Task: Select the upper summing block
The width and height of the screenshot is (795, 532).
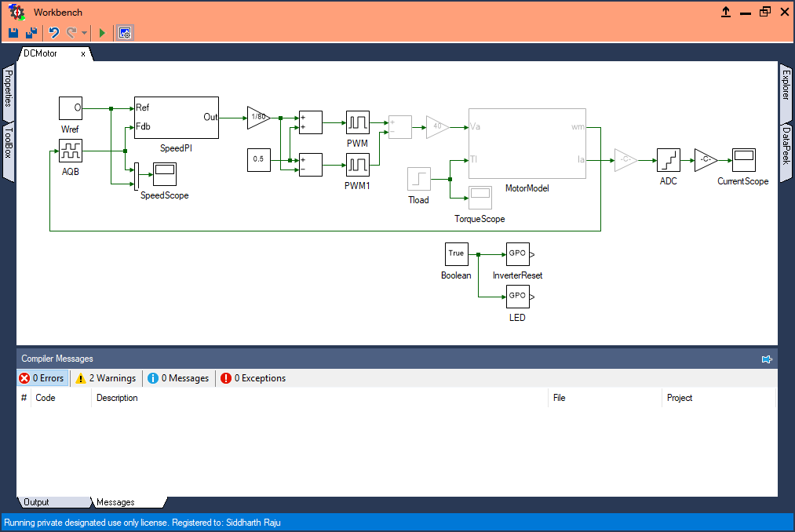Action: click(x=310, y=122)
